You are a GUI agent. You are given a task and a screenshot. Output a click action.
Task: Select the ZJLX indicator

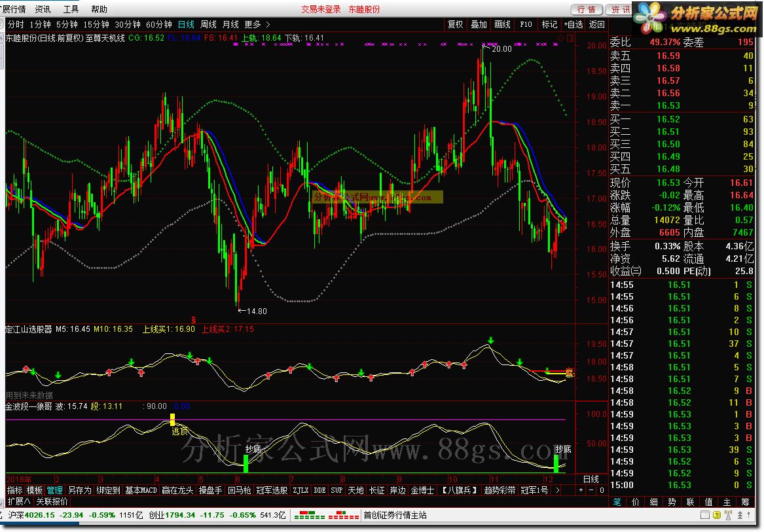[x=300, y=490]
